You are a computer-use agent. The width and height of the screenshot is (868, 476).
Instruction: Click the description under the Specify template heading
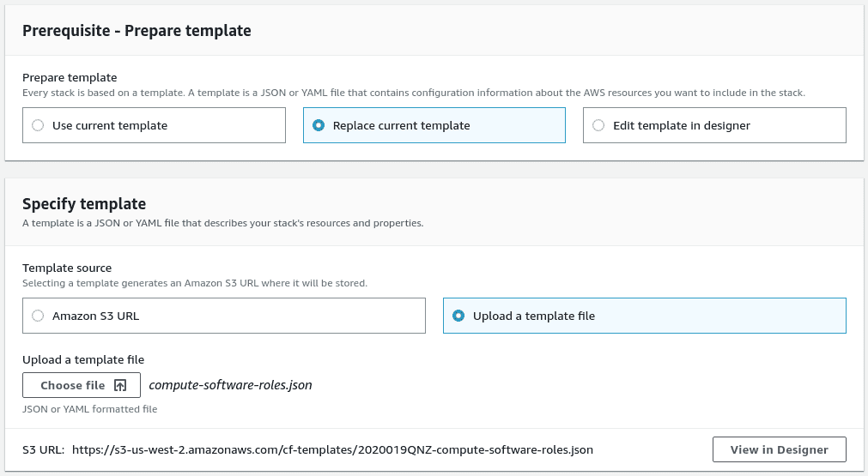point(222,223)
